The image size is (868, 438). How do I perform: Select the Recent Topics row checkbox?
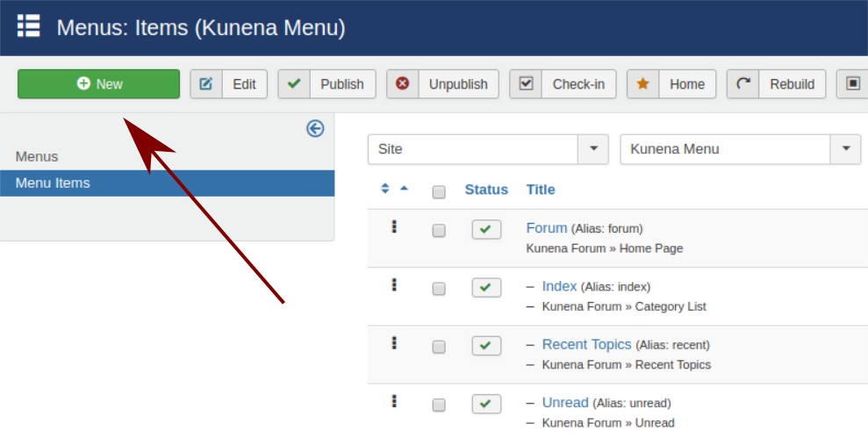tap(439, 347)
